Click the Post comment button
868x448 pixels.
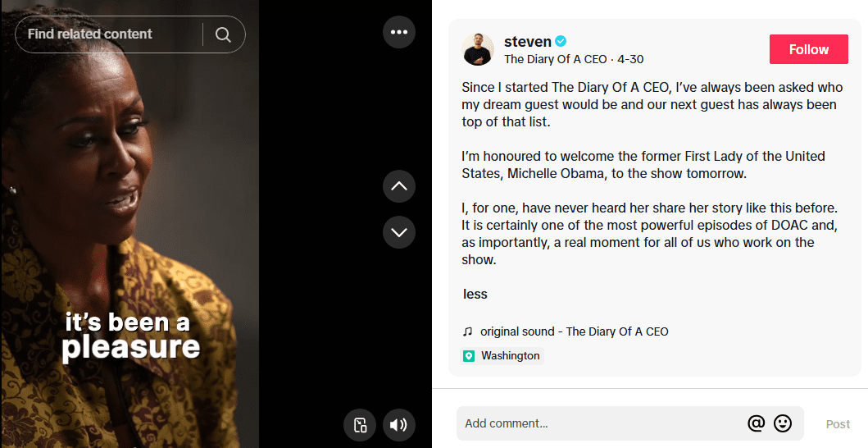pyautogui.click(x=838, y=424)
